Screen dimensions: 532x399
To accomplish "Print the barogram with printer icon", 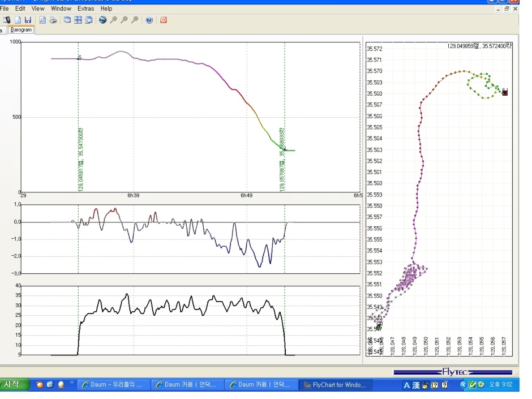I will (x=53, y=20).
